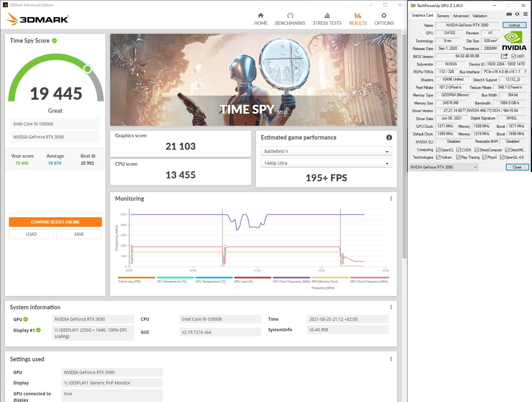The height and width of the screenshot is (402, 532).
Task: Take a GPU-Z screenshot with camera icon
Action: (x=509, y=14)
